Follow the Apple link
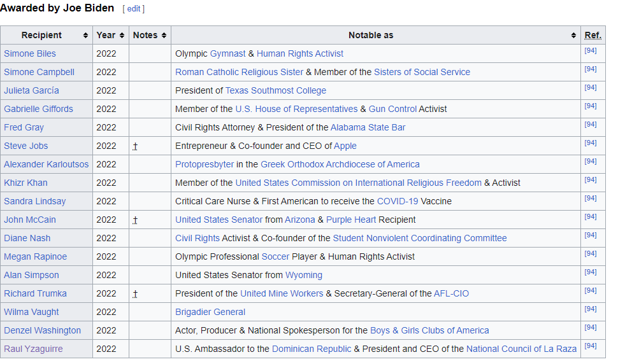Viewport: 618px width, 364px height. click(345, 146)
